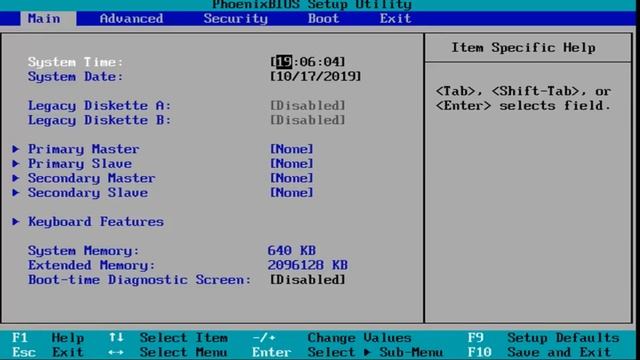Image resolution: width=640 pixels, height=360 pixels.
Task: Expand the Primary Master arrow
Action: point(16,149)
